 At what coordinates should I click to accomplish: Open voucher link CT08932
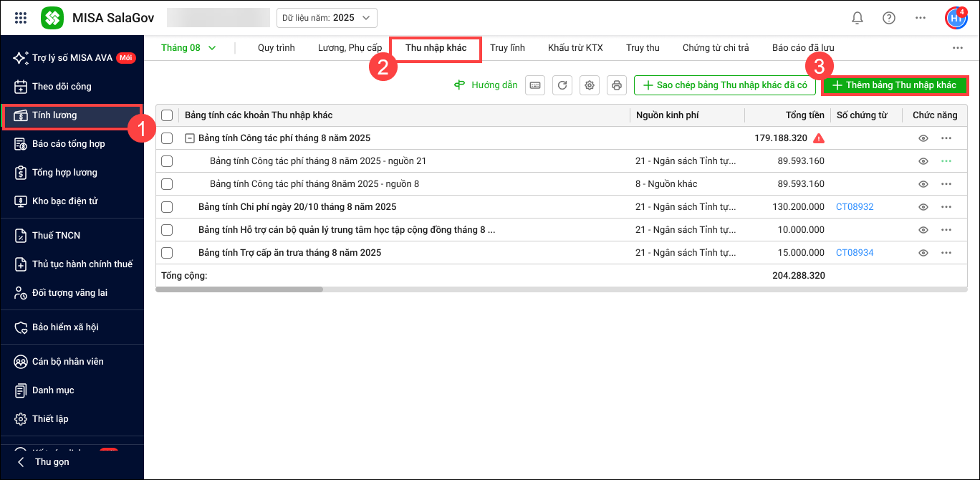(x=855, y=207)
